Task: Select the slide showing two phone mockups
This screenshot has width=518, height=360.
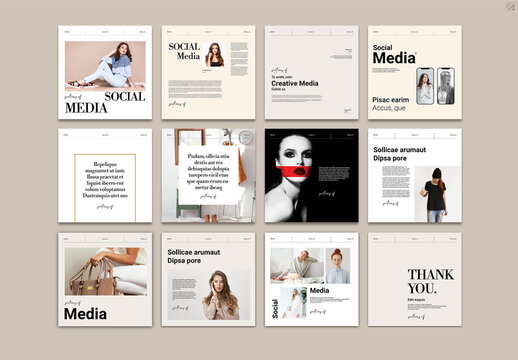Action: 415,72
